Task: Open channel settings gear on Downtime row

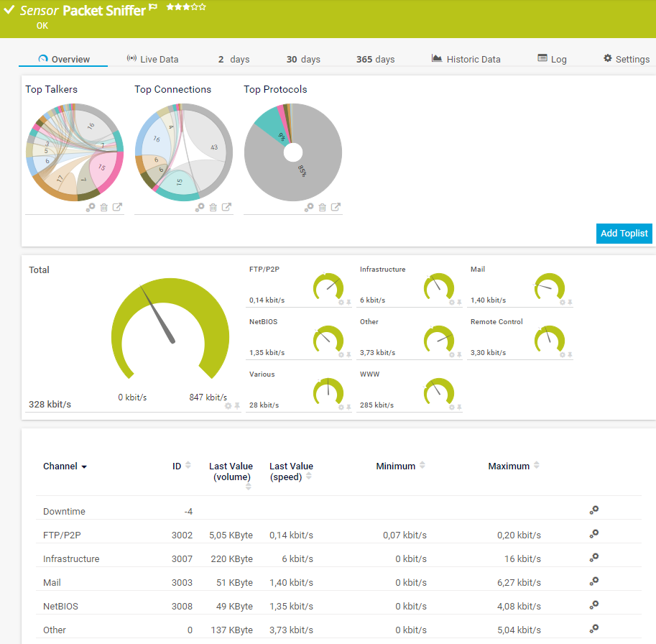Action: pos(593,510)
